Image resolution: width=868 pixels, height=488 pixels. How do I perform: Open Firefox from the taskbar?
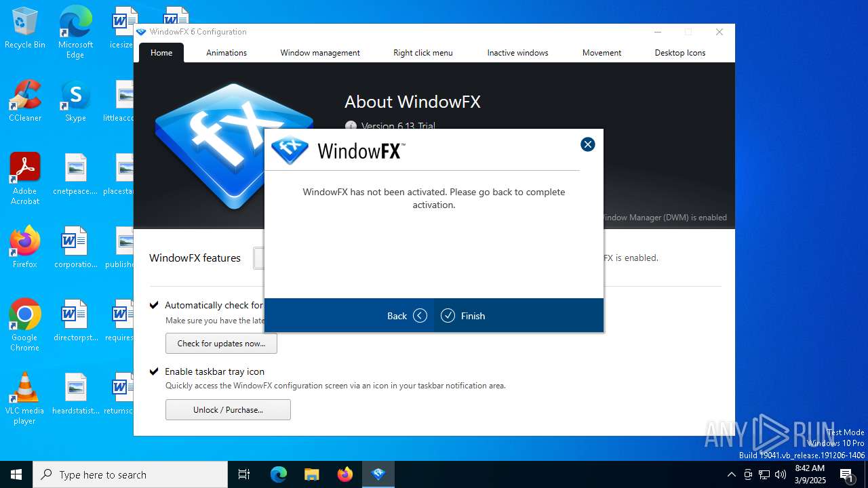coord(345,474)
